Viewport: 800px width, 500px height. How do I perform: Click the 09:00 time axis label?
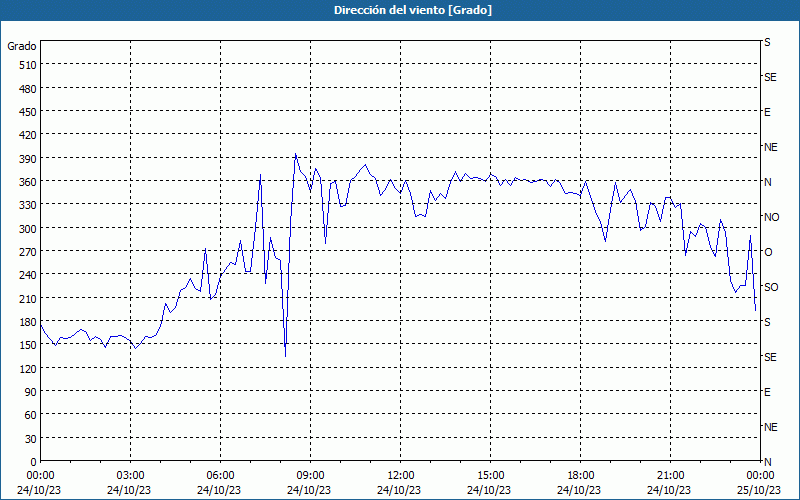point(310,476)
